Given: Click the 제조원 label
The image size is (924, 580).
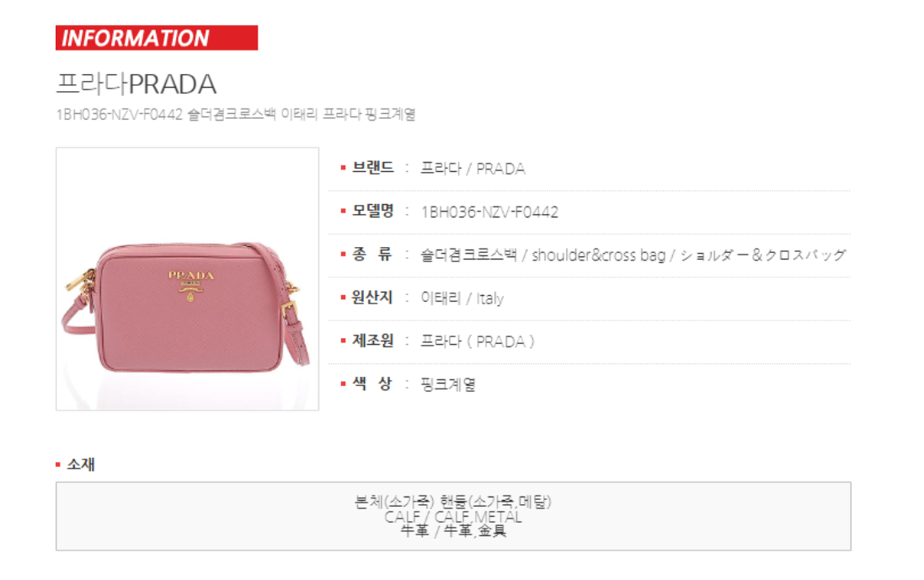Looking at the screenshot, I should [x=372, y=341].
